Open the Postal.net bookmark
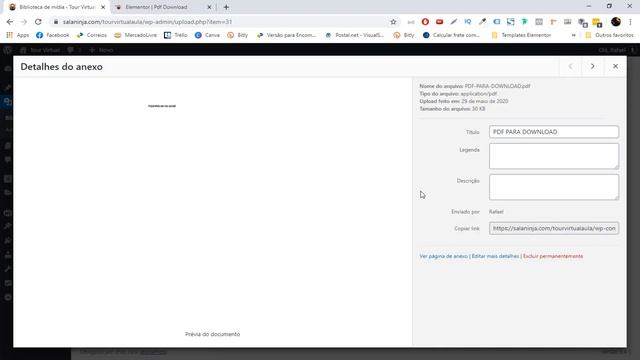 point(354,35)
